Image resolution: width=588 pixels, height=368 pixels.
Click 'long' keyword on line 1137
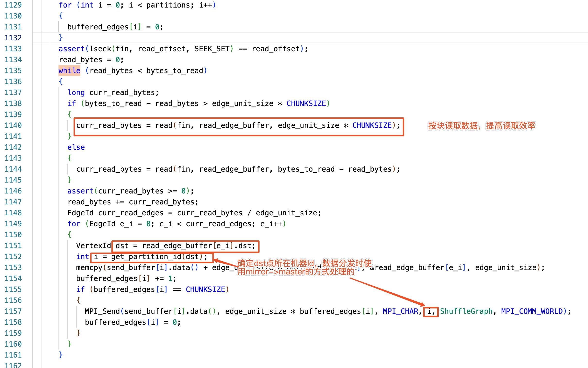[76, 93]
